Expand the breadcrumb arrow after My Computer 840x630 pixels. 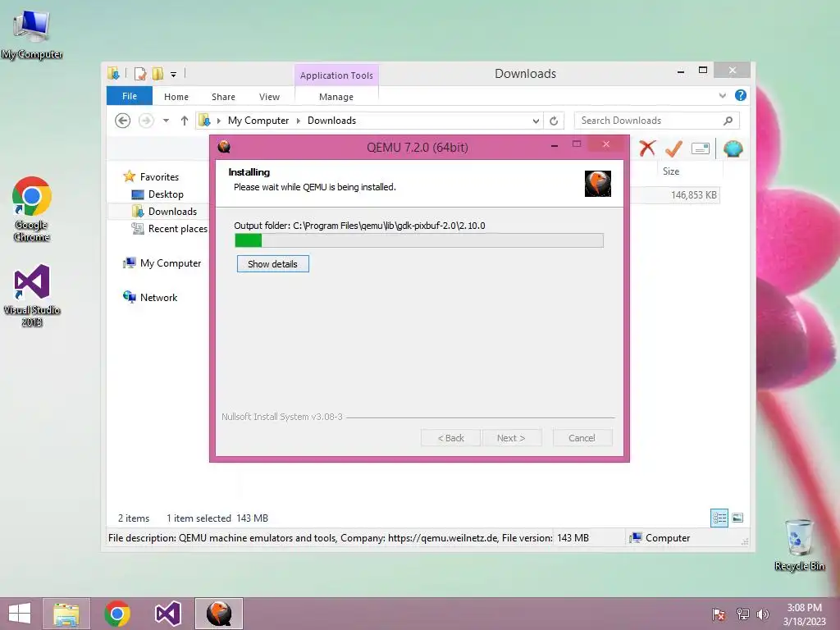pos(299,121)
